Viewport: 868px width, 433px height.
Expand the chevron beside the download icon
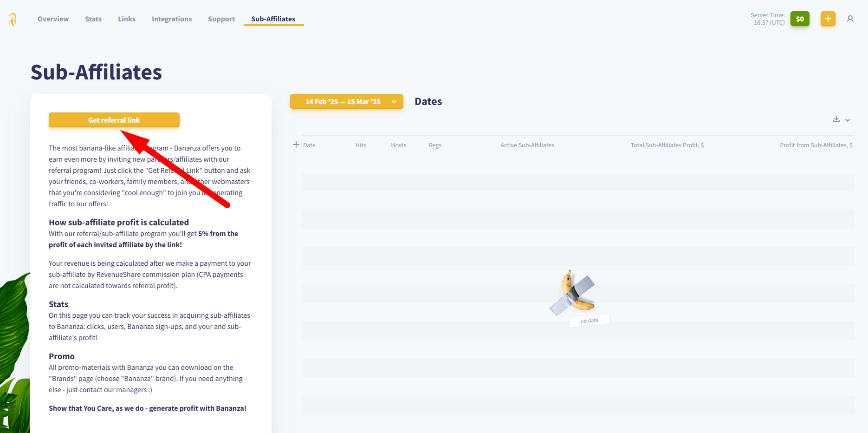pyautogui.click(x=848, y=120)
